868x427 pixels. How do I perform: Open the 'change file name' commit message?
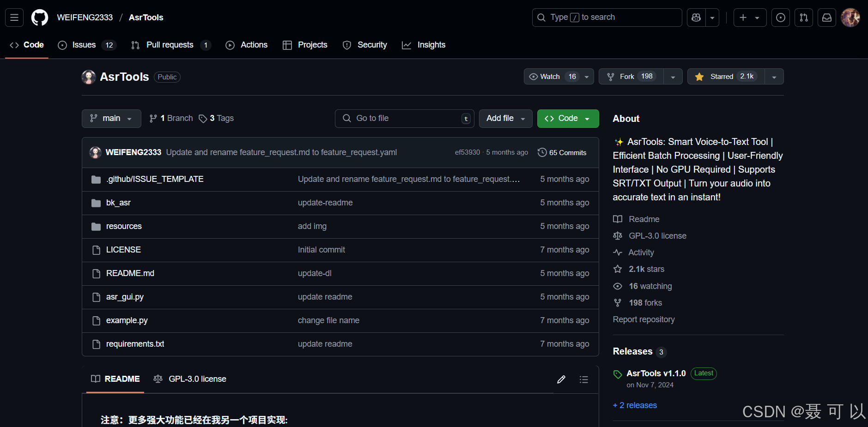pos(328,320)
